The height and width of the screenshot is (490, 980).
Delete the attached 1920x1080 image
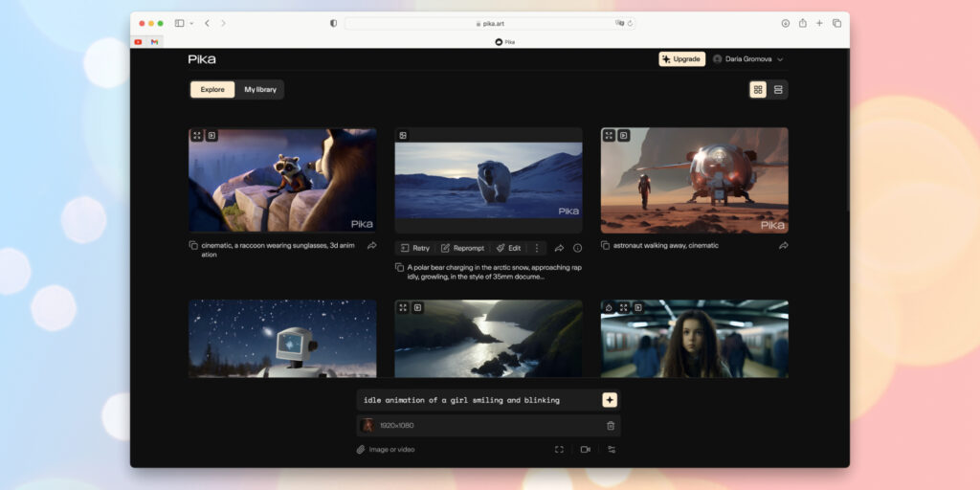coord(611,426)
